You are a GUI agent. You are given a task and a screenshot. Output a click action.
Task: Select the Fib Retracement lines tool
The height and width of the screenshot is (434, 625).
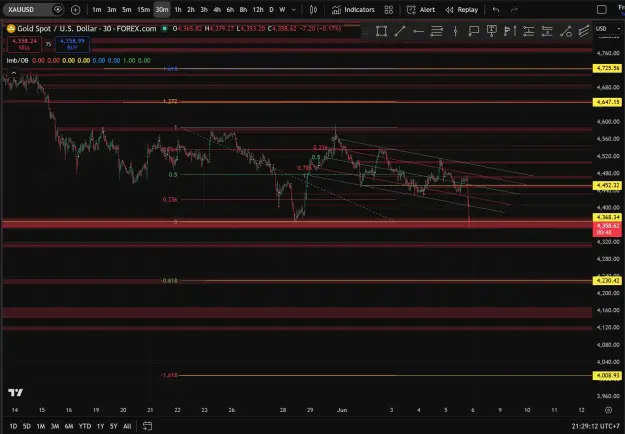click(x=437, y=31)
